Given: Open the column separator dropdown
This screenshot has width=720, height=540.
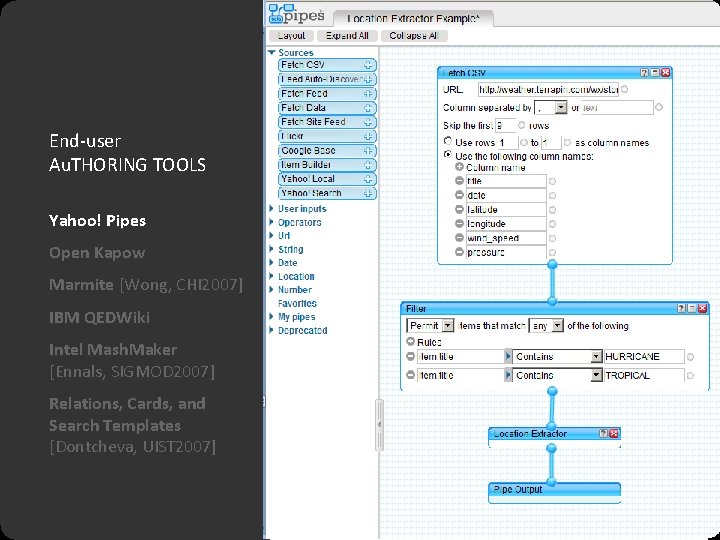Looking at the screenshot, I should pos(561,107).
